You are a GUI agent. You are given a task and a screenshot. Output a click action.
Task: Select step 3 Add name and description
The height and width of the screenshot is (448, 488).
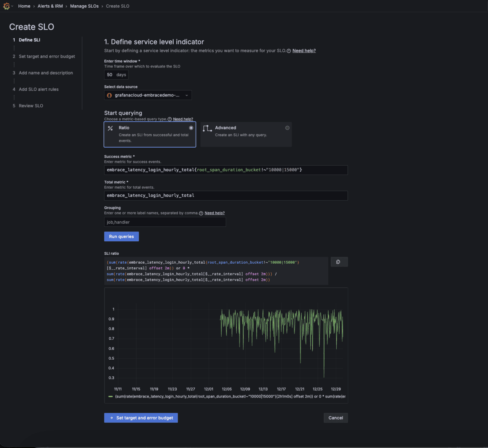click(x=46, y=73)
